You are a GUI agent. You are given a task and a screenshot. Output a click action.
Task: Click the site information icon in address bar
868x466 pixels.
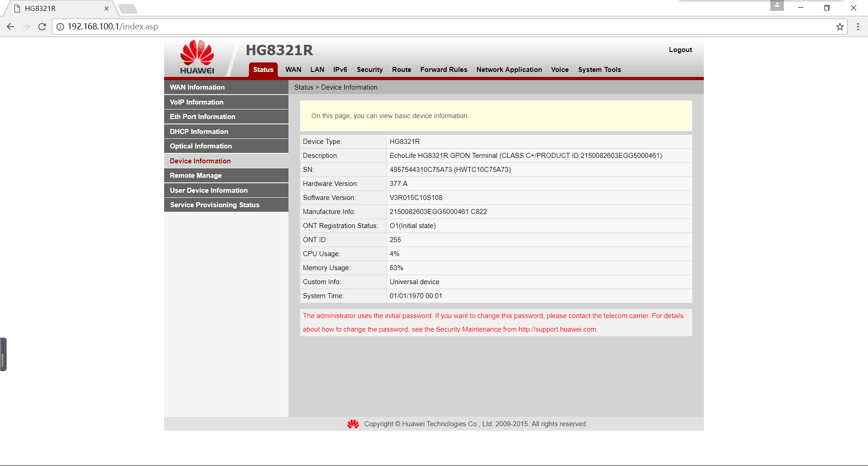point(60,27)
